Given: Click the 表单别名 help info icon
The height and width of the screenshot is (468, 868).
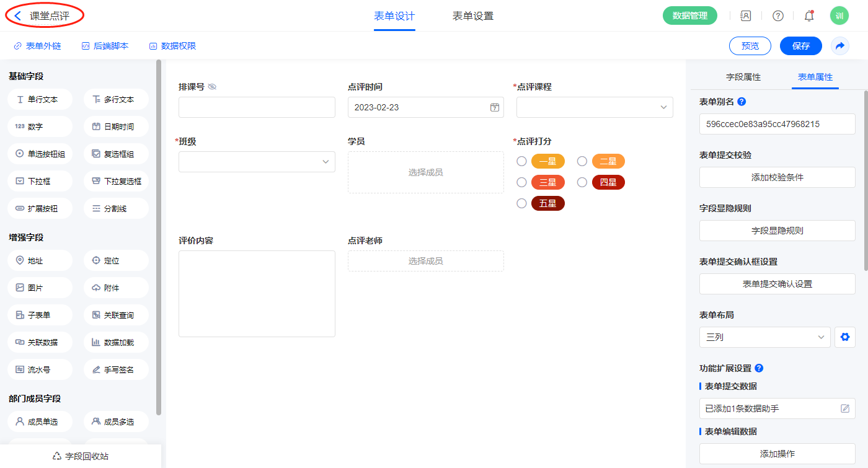Looking at the screenshot, I should [742, 102].
